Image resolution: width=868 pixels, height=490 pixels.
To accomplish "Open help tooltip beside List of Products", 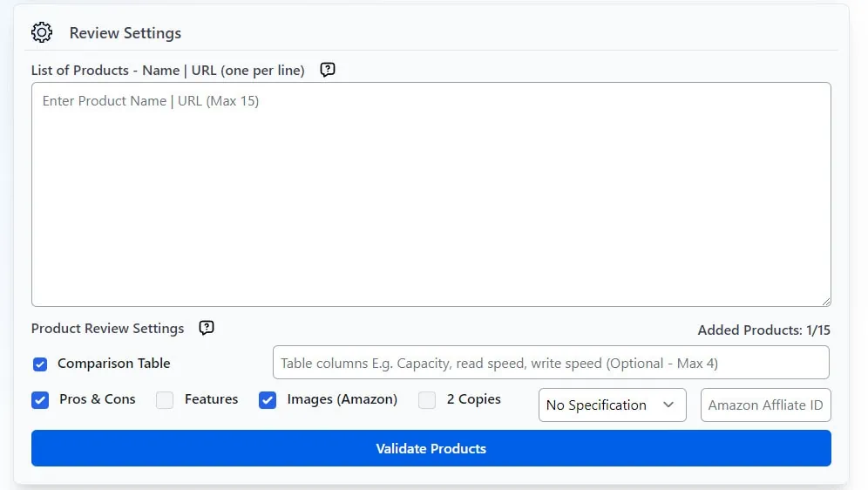I will [x=328, y=70].
